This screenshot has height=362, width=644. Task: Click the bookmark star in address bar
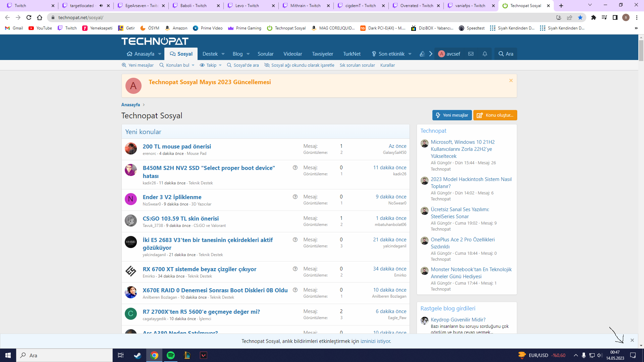580,17
